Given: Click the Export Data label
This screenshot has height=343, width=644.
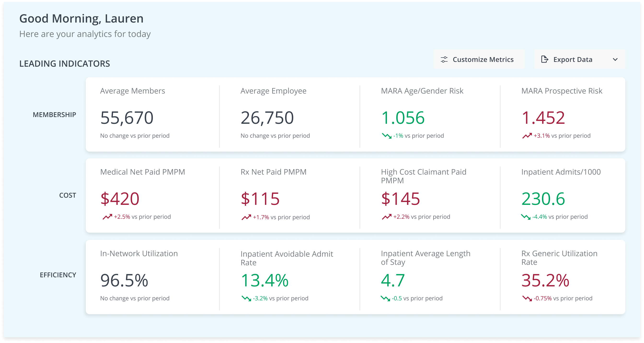Looking at the screenshot, I should [x=573, y=59].
